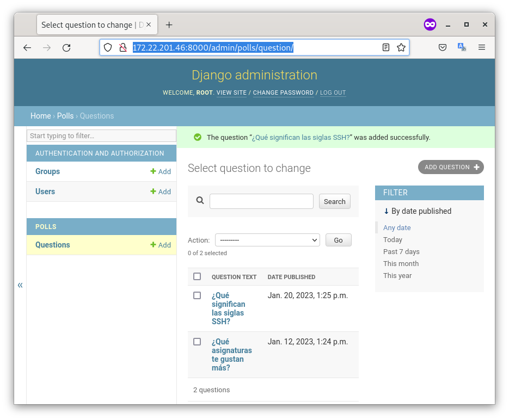Bookmark this page with the star icon
Viewport: 509px width, 420px height.
point(401,48)
